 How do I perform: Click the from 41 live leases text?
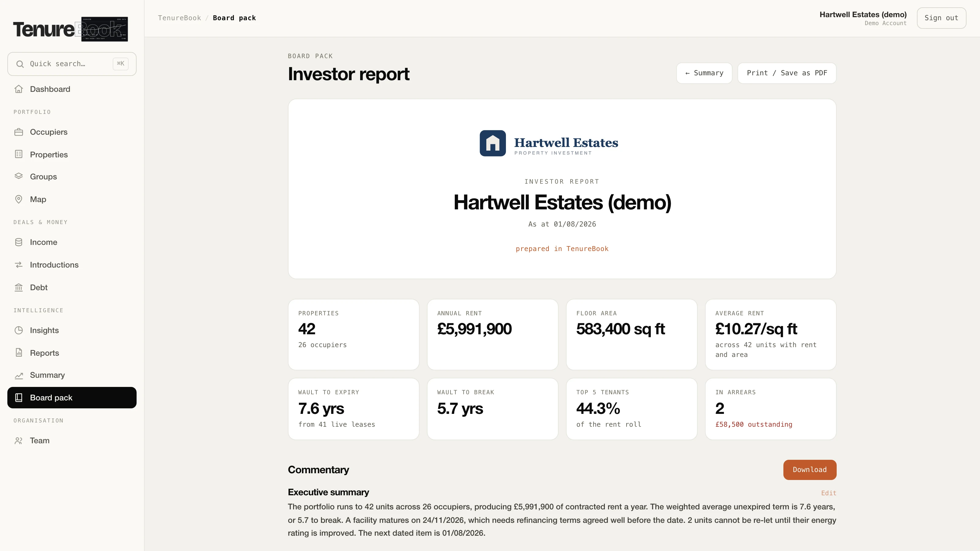point(337,424)
